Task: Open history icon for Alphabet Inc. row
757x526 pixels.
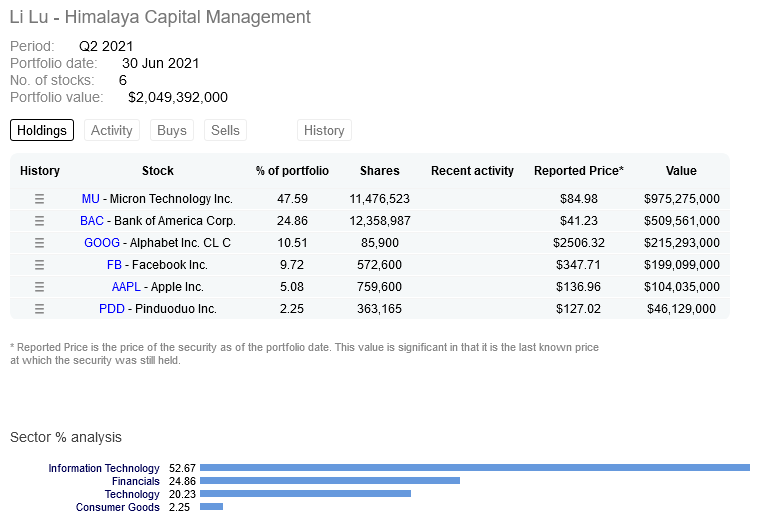Action: (x=39, y=243)
